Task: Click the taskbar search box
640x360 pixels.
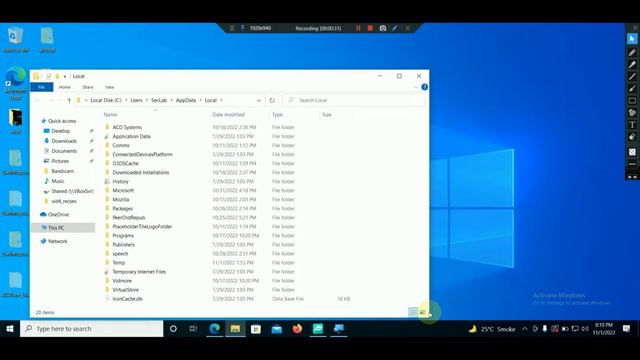Action: click(x=91, y=329)
